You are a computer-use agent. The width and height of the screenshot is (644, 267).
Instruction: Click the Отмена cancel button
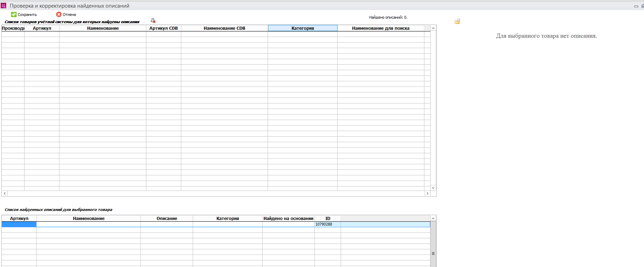point(66,15)
